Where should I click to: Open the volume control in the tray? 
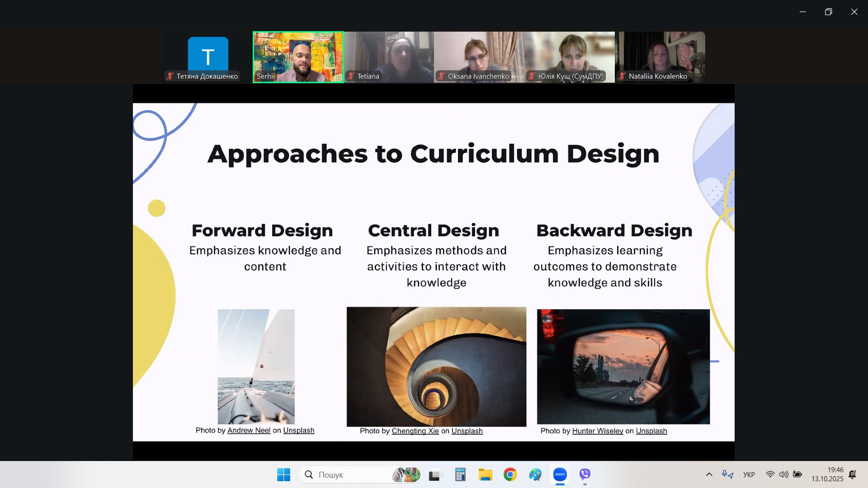click(783, 474)
